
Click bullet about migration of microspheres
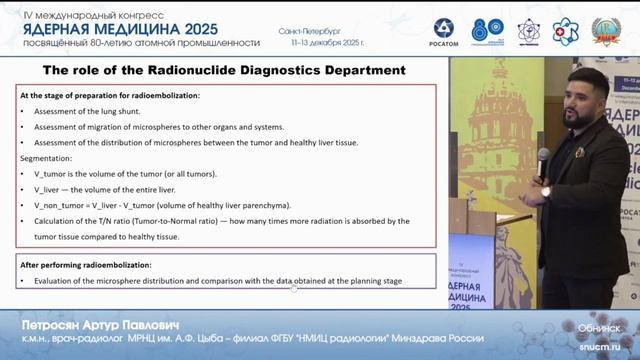(x=159, y=127)
